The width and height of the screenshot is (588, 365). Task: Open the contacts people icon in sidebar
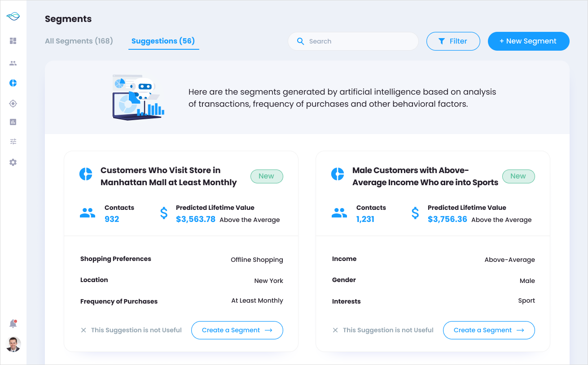[13, 63]
